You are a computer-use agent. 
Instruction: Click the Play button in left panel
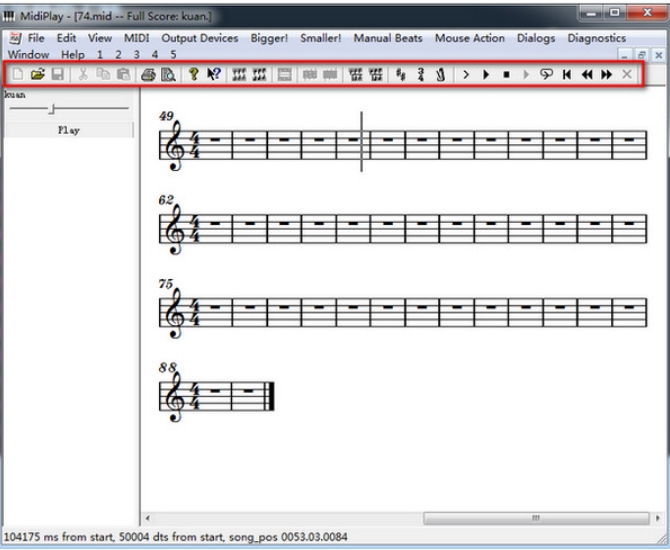click(69, 130)
